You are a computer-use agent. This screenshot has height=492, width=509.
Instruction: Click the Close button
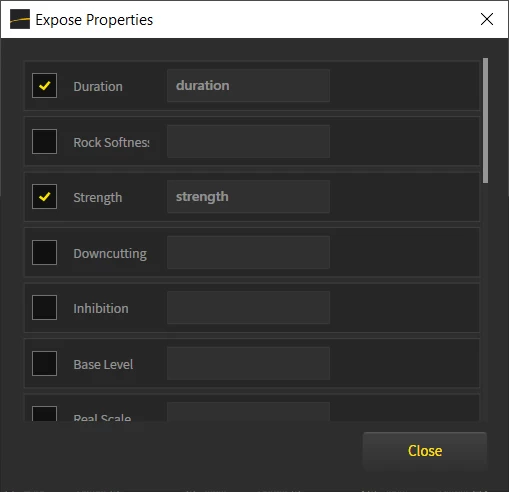click(425, 451)
